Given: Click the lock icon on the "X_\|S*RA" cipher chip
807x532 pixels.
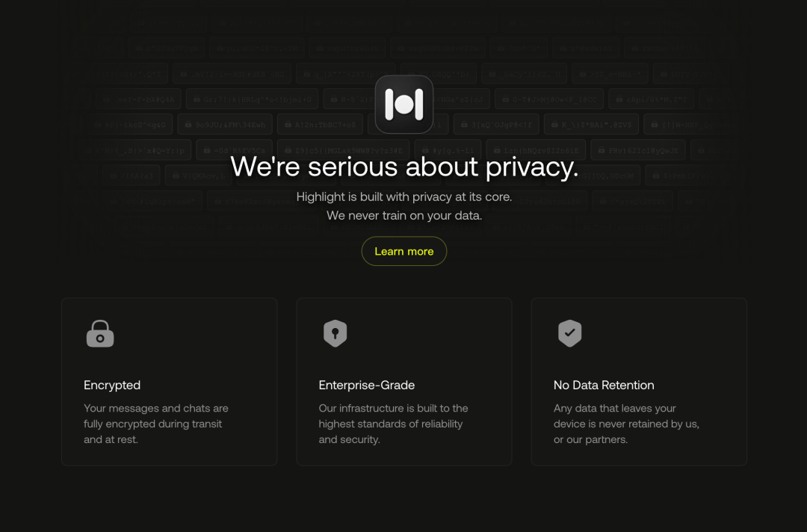Looking at the screenshot, I should pos(555,124).
